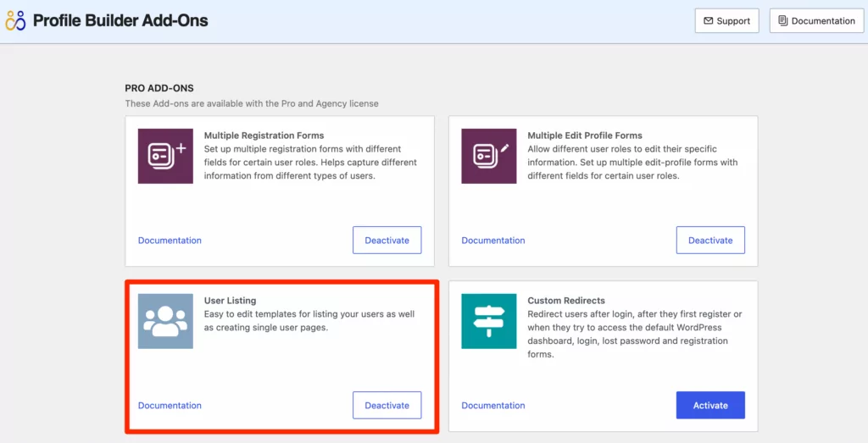
Task: Deactivate the User Listing add-on
Action: point(387,406)
